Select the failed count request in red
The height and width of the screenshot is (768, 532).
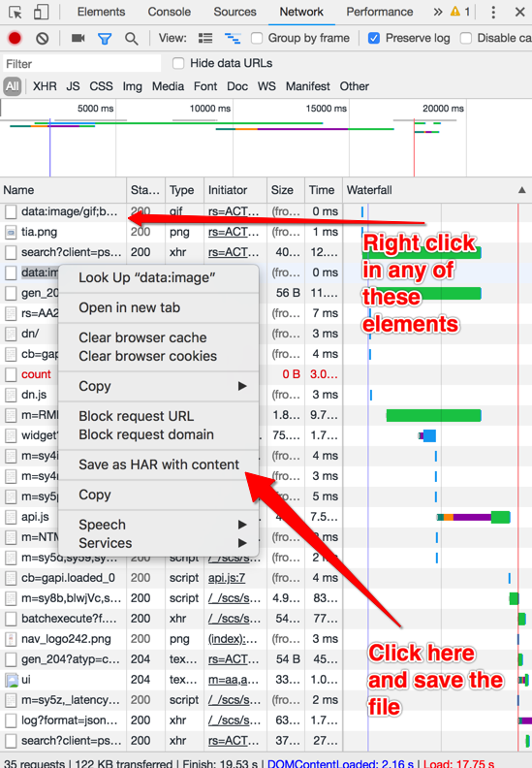(36, 374)
